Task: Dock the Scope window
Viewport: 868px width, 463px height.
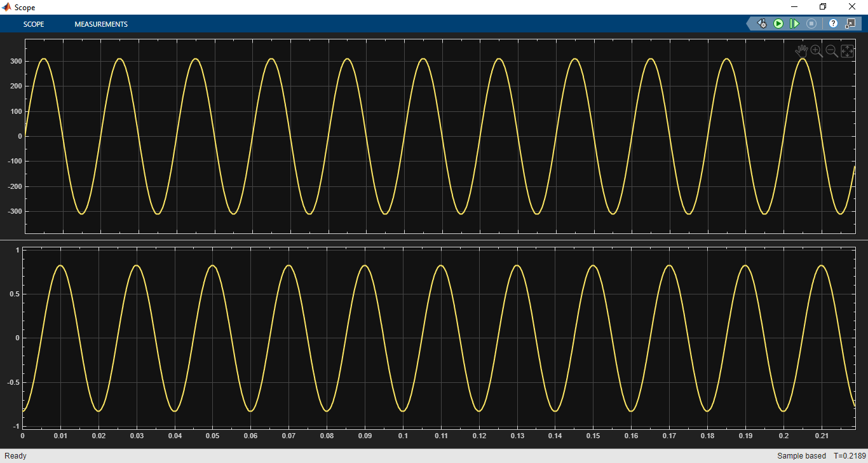Action: click(850, 24)
